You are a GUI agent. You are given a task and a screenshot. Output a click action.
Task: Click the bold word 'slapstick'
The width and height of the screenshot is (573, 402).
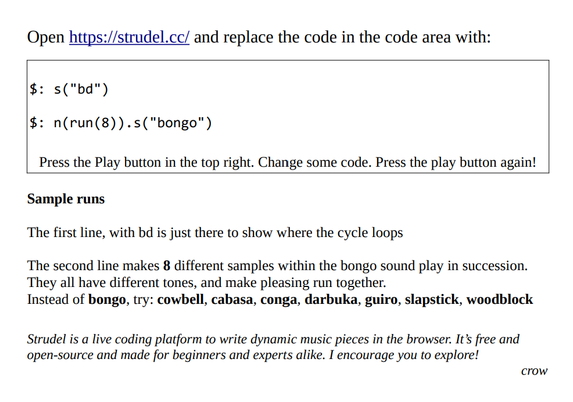pyautogui.click(x=432, y=300)
